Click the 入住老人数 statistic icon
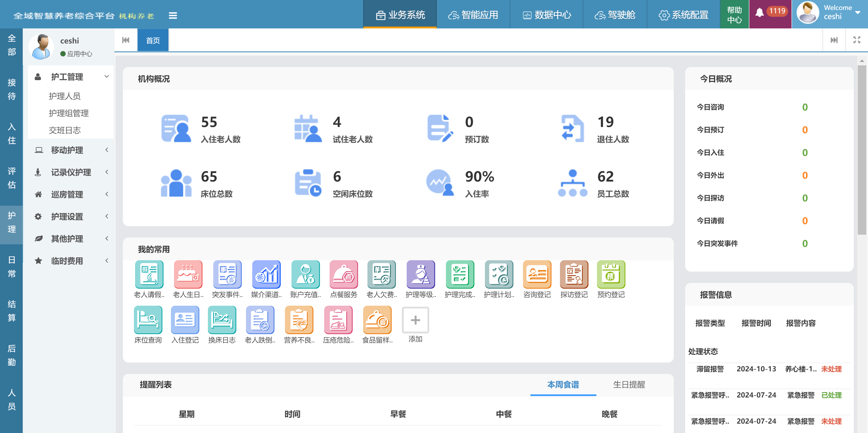868x433 pixels. 176,128
